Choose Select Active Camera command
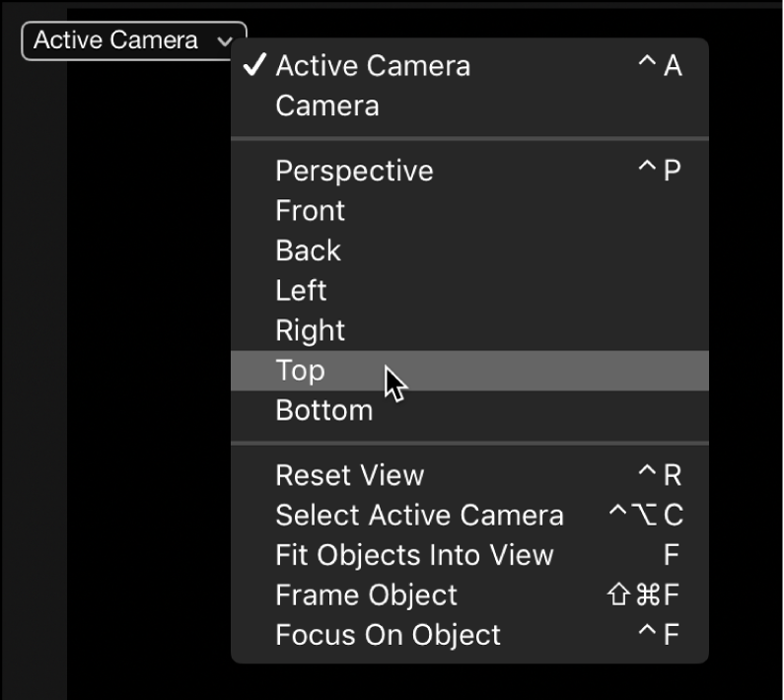This screenshot has width=784, height=700. coord(419,515)
